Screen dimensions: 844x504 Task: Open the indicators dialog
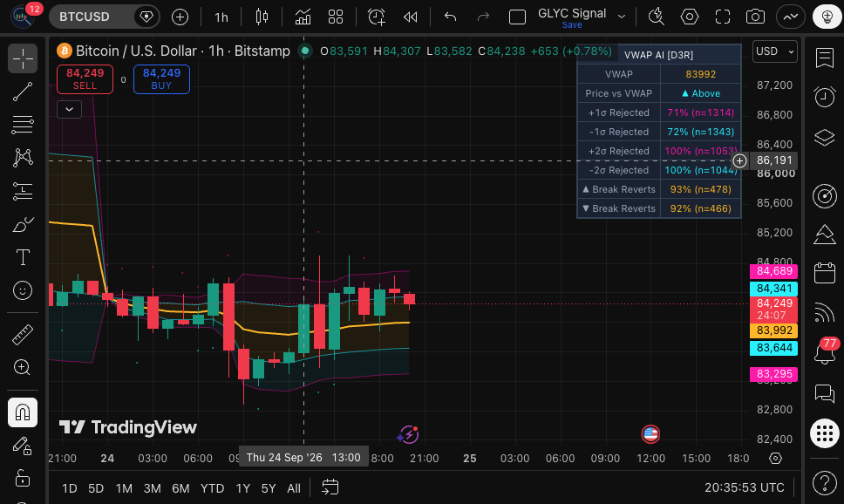(303, 17)
